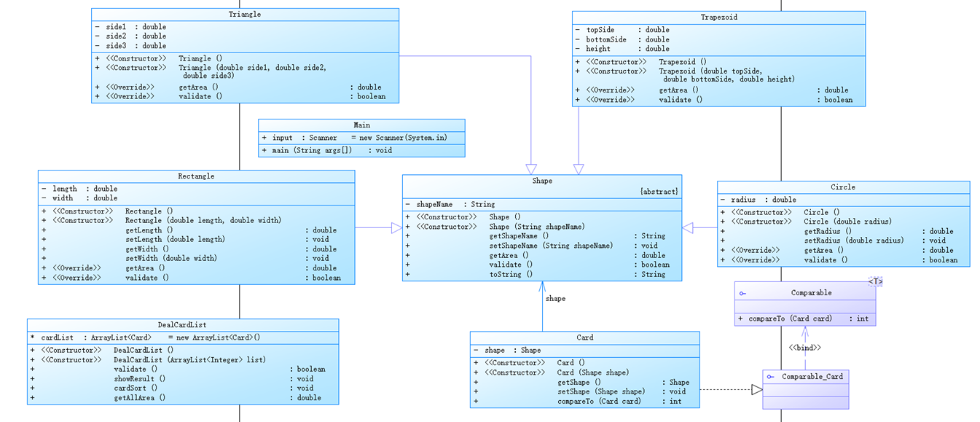This screenshot has height=422, width=980.
Task: Select the lollipop icon beside Comparable_Card
Action: (770, 378)
